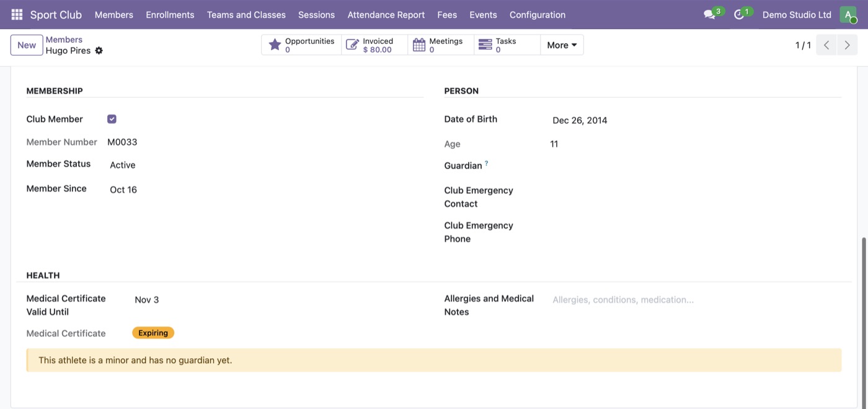Switch company via Demo Studio Ltd

797,14
